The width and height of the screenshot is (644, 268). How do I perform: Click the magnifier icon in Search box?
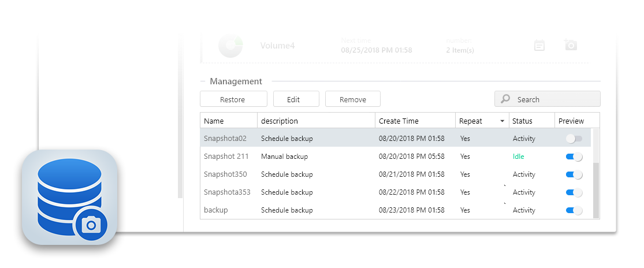click(505, 99)
